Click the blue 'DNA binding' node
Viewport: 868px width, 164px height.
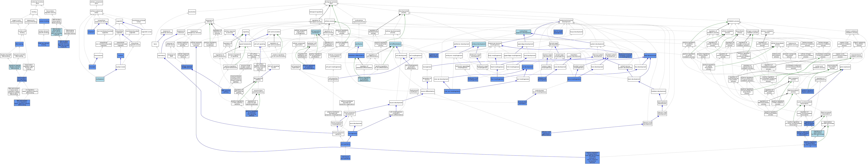[x=19, y=44]
